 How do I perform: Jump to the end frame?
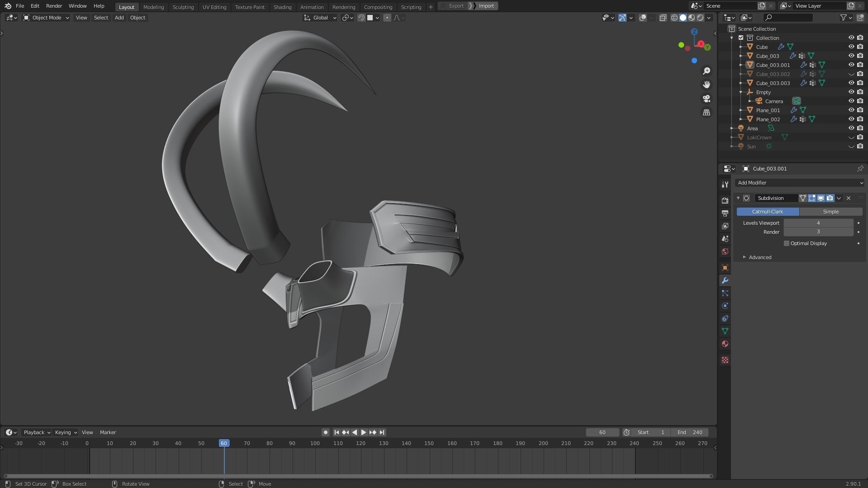click(382, 432)
